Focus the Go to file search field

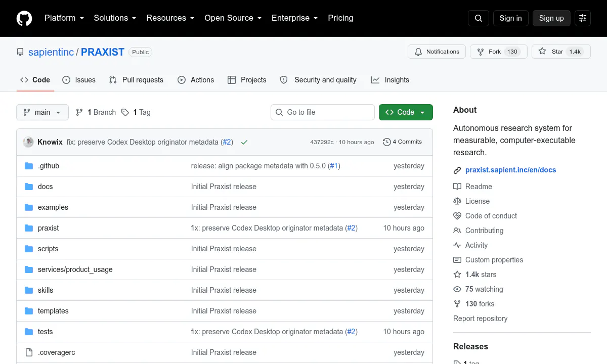[x=323, y=112]
